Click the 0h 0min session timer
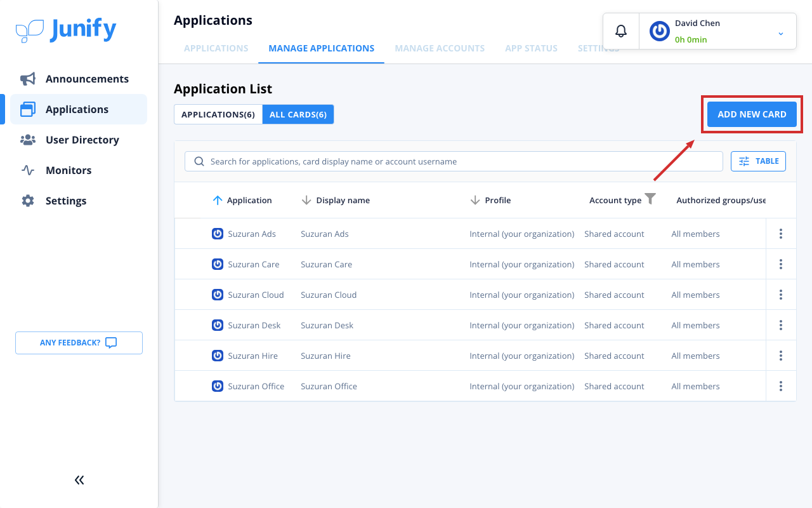Viewport: 812px width, 508px height. [x=691, y=39]
